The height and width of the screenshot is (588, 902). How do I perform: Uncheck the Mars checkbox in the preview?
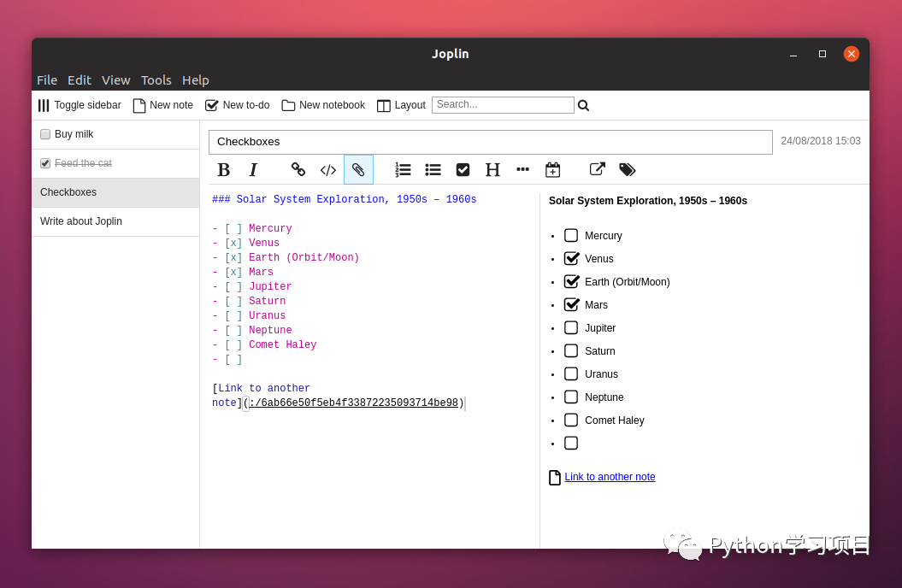(571, 304)
